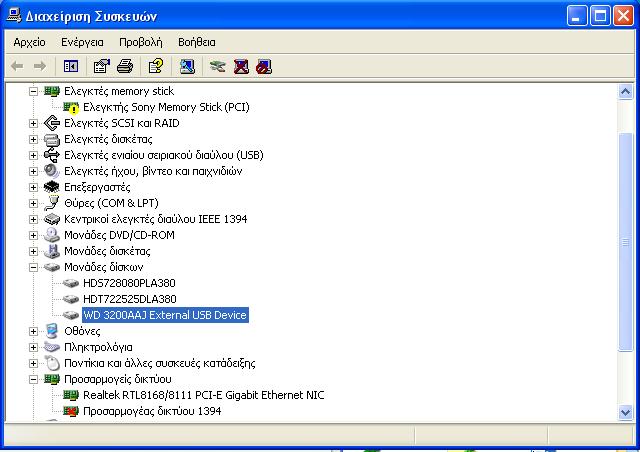Open the Help toolbar icon
Screen dimensions: 640x452
156,66
